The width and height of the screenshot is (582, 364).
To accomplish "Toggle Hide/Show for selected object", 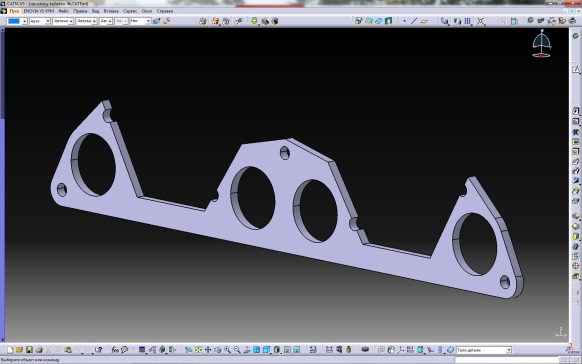I will 287,350.
